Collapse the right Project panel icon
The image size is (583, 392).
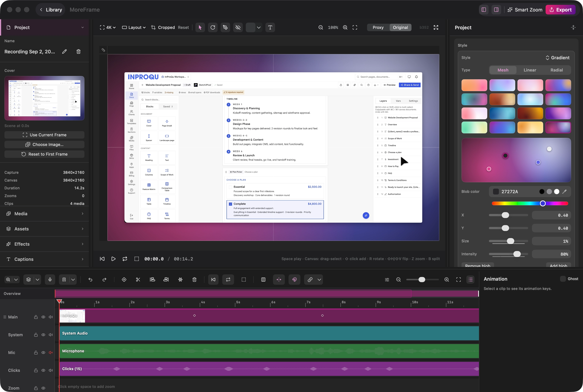point(574,27)
